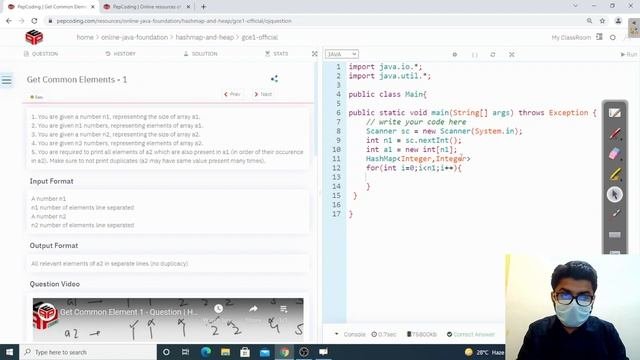The image size is (640, 360).
Task: Select the yellow highlighter annotation tool
Action: pos(615,174)
